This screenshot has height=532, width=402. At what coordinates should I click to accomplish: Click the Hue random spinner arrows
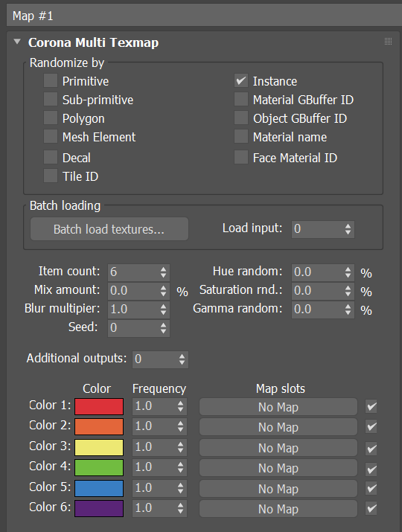(x=348, y=272)
